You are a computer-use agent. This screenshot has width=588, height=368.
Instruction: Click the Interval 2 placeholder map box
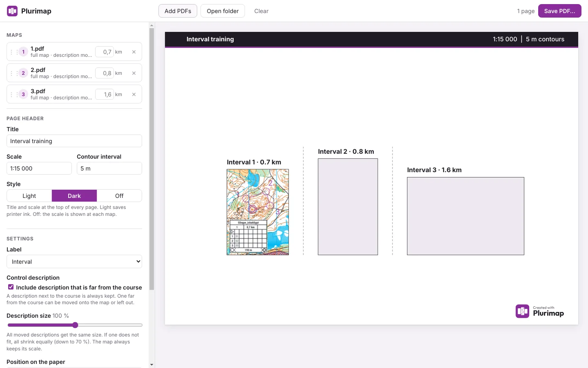348,207
